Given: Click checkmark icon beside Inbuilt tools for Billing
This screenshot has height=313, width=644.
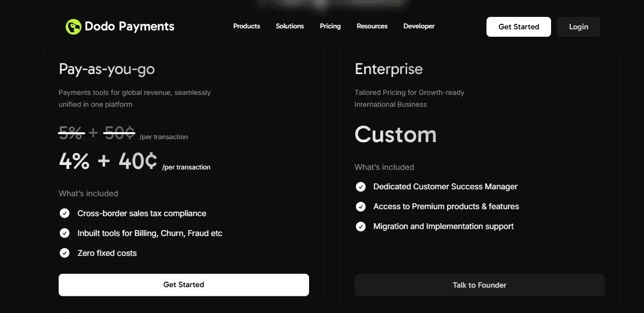Looking at the screenshot, I should pos(65,234).
